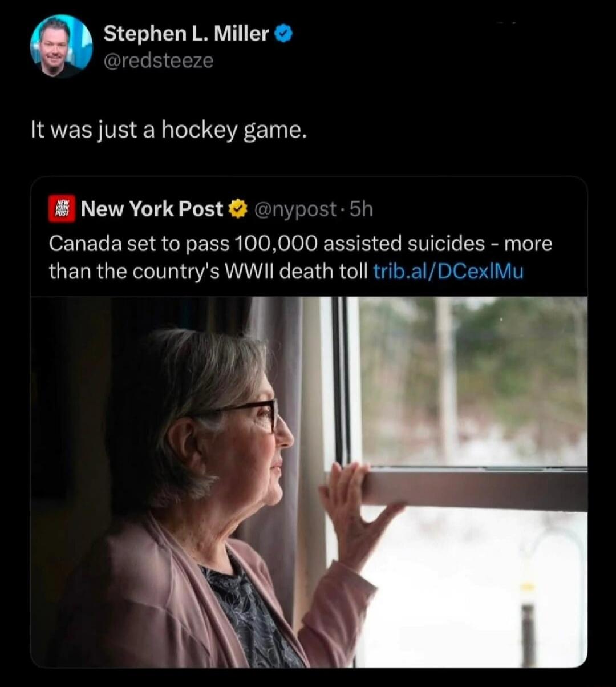
Task: Click the blue verified badge next to Stephen L. Miller
Action: tap(283, 33)
